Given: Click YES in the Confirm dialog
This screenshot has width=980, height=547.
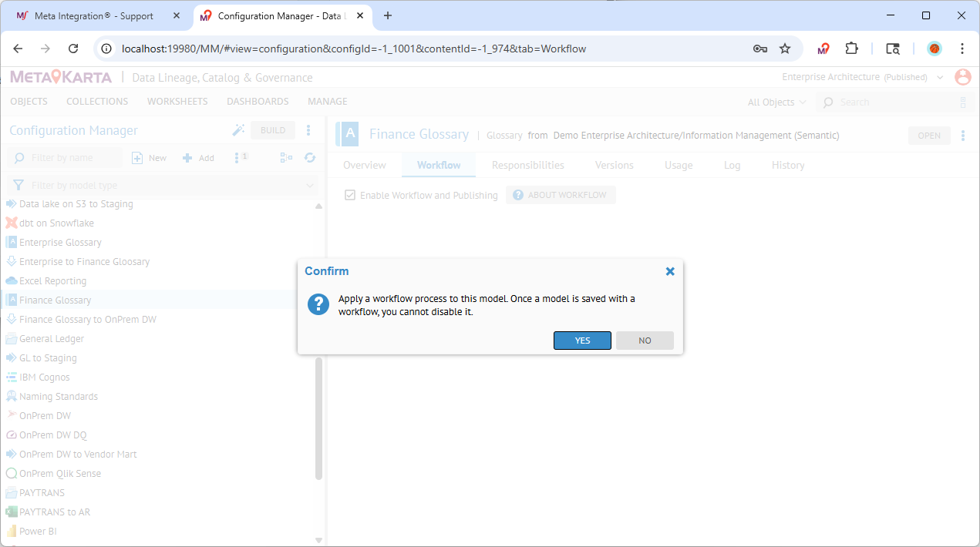Looking at the screenshot, I should pos(582,341).
